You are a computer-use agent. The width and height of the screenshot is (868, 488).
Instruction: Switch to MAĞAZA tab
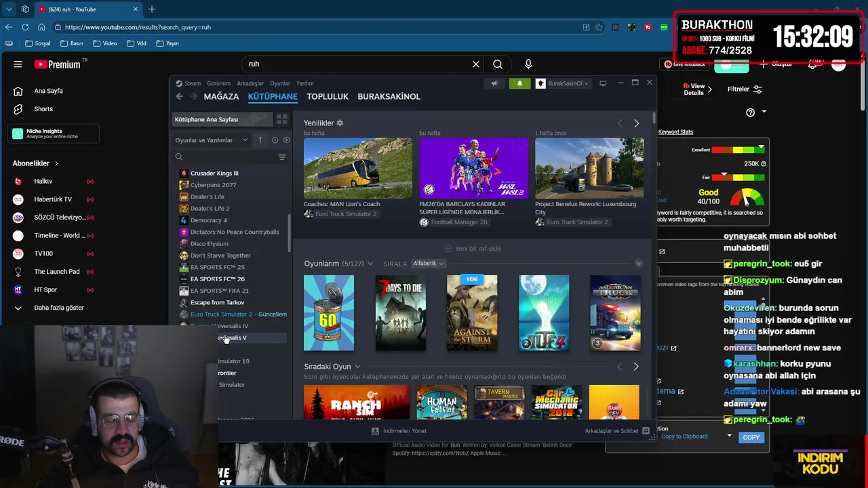coord(221,97)
